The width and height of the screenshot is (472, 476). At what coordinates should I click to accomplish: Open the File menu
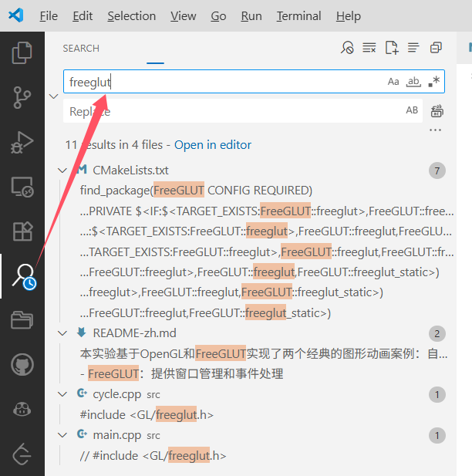[49, 15]
